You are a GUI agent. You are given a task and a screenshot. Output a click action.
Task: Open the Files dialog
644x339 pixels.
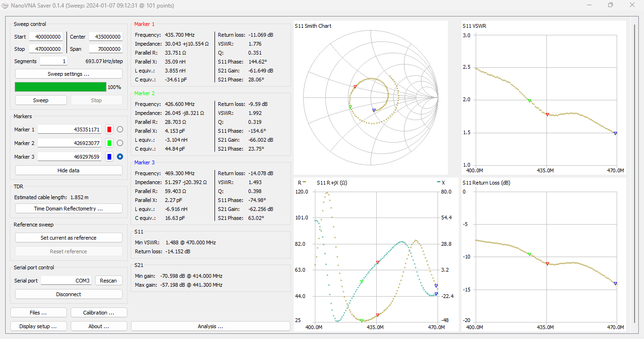point(38,313)
